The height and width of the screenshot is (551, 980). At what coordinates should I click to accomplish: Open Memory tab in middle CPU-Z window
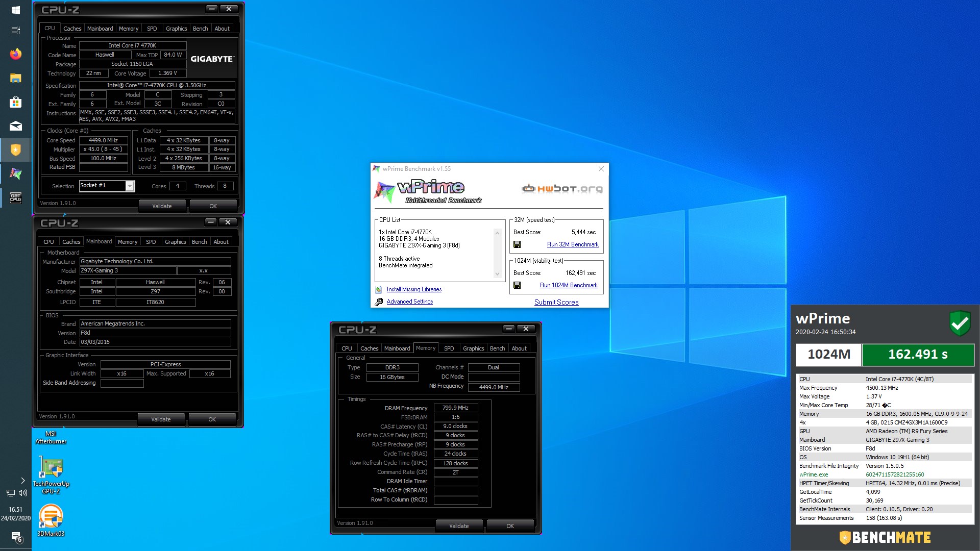tap(128, 242)
